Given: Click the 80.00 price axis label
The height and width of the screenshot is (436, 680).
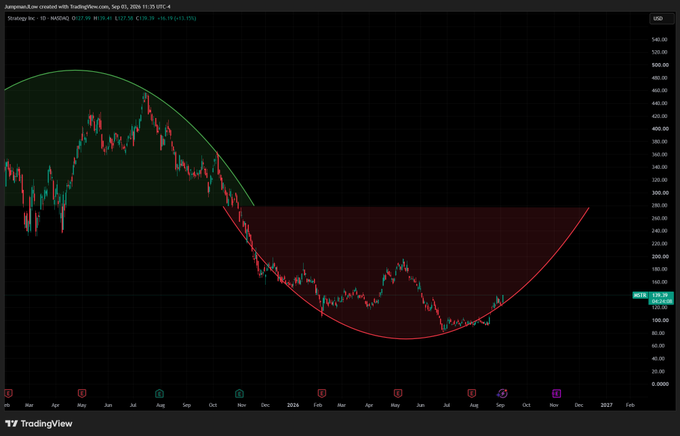Looking at the screenshot, I should pos(658,333).
